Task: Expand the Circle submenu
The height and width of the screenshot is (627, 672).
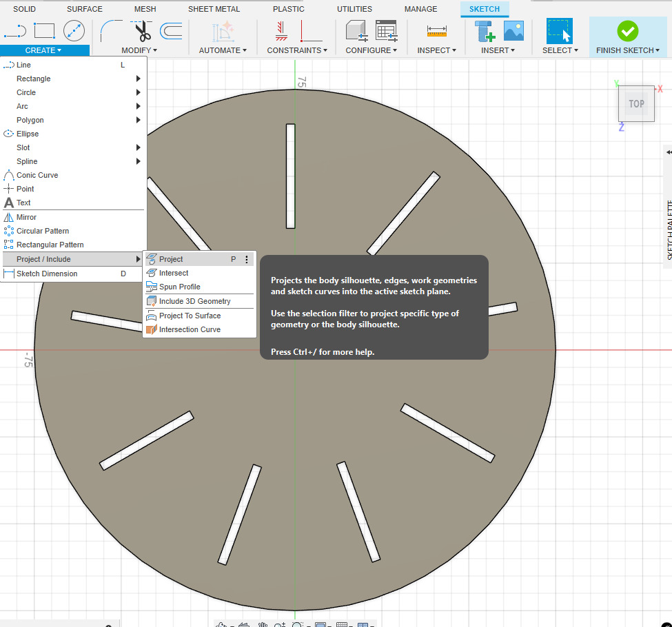Action: pos(73,92)
